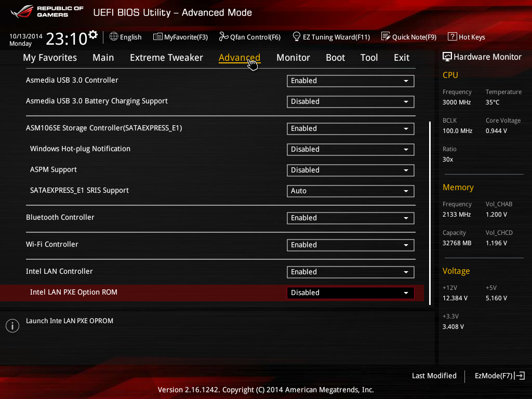Click the EzMode exit arrow icon

(520, 376)
